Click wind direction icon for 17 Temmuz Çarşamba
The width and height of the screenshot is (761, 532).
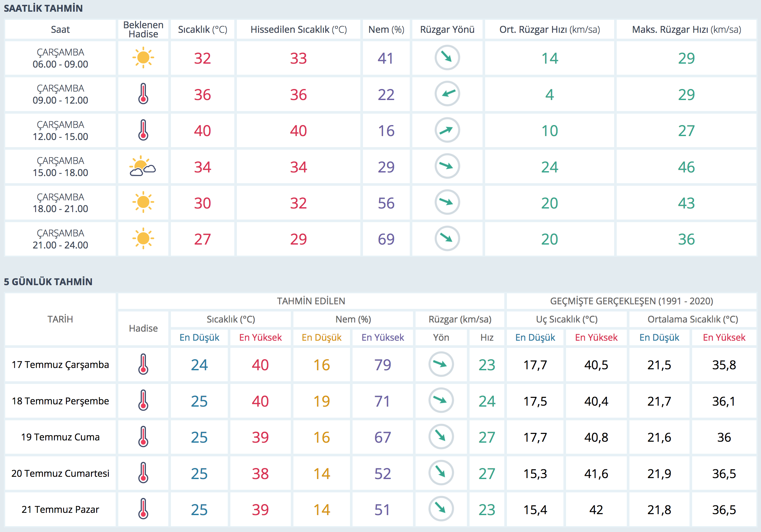(441, 364)
